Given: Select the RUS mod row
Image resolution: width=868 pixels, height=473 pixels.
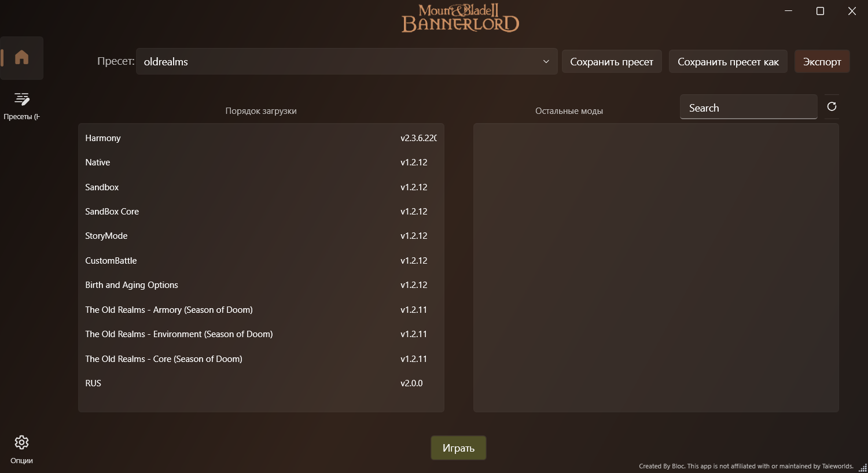Looking at the screenshot, I should click(x=261, y=383).
